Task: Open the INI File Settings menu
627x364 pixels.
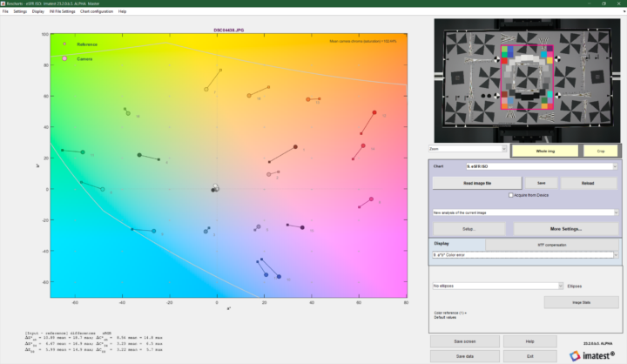Action: pyautogui.click(x=63, y=11)
